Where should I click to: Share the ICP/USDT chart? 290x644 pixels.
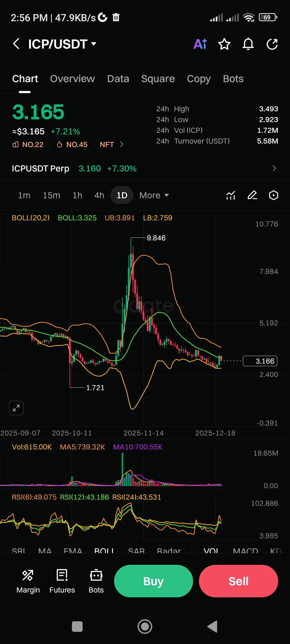pos(272,44)
